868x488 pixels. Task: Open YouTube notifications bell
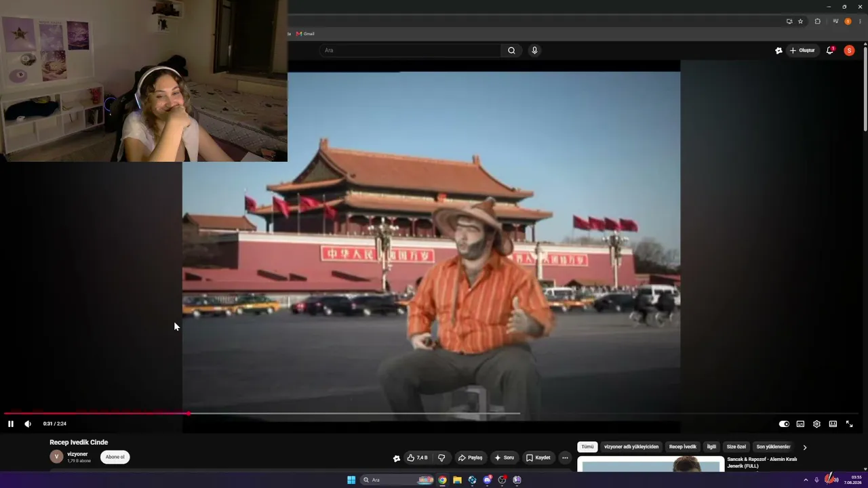pyautogui.click(x=830, y=50)
